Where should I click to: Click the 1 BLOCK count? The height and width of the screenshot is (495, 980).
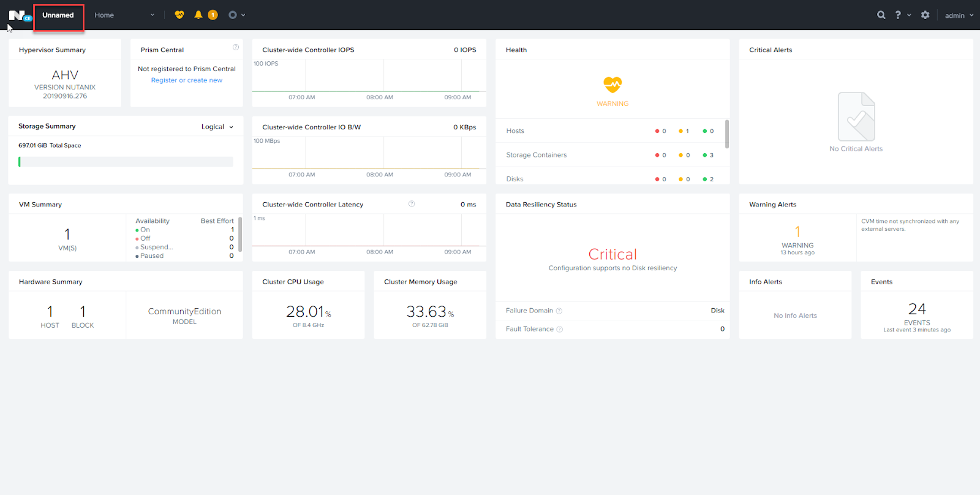pos(83,312)
